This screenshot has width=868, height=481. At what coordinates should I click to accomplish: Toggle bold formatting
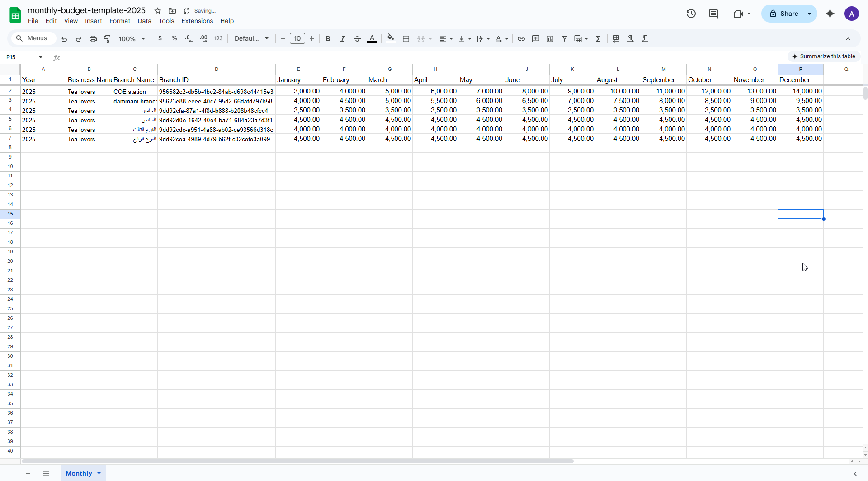[x=328, y=39]
